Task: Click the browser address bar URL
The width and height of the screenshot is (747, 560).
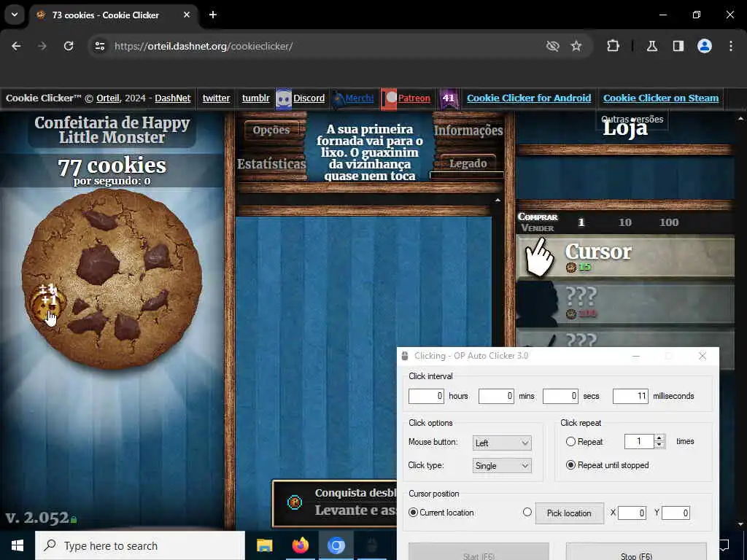Action: coord(204,46)
